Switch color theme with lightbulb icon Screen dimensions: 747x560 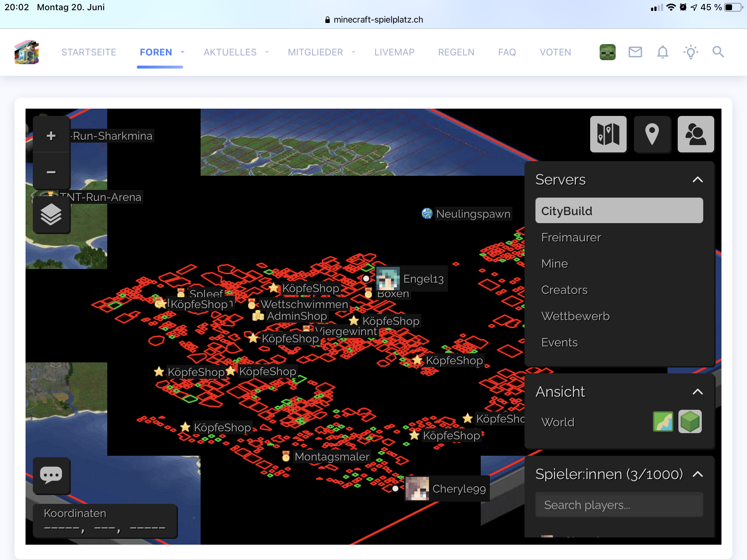(x=690, y=52)
